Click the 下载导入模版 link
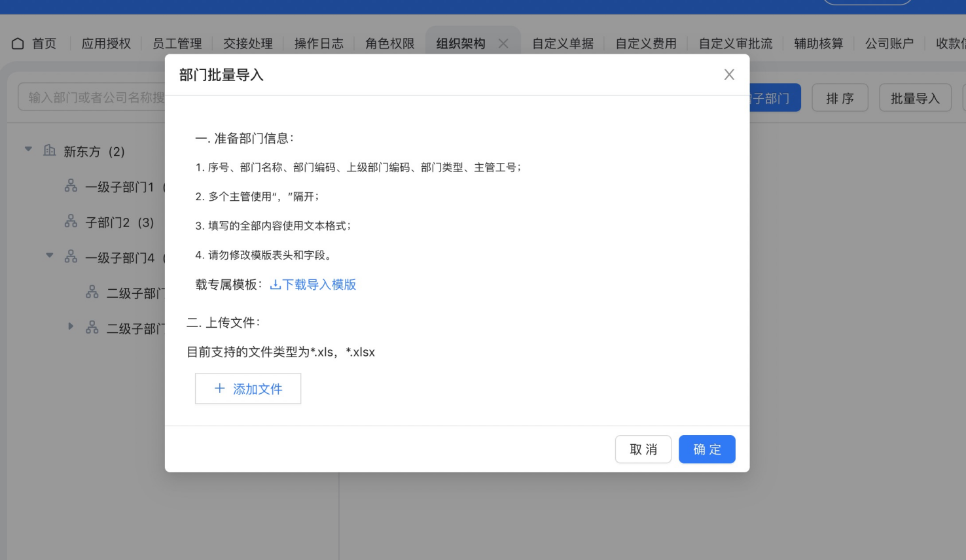Screen dimensions: 966x560 [319, 285]
